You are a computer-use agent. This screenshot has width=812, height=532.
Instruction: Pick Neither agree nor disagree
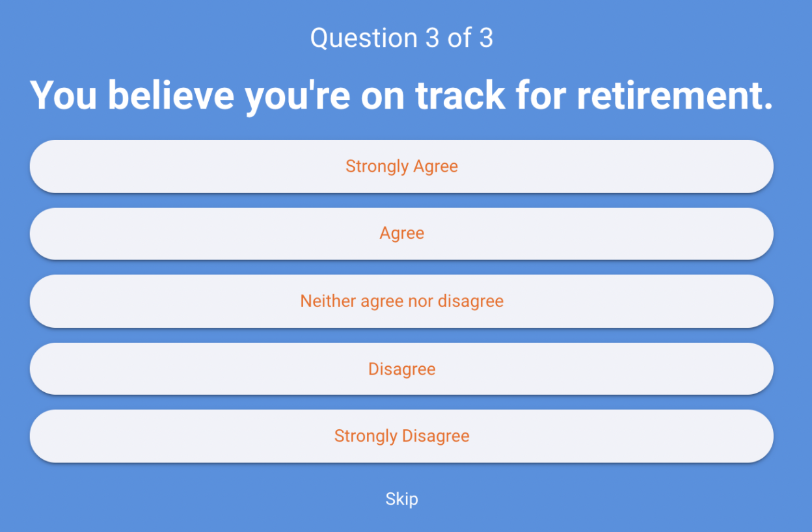[x=401, y=301]
